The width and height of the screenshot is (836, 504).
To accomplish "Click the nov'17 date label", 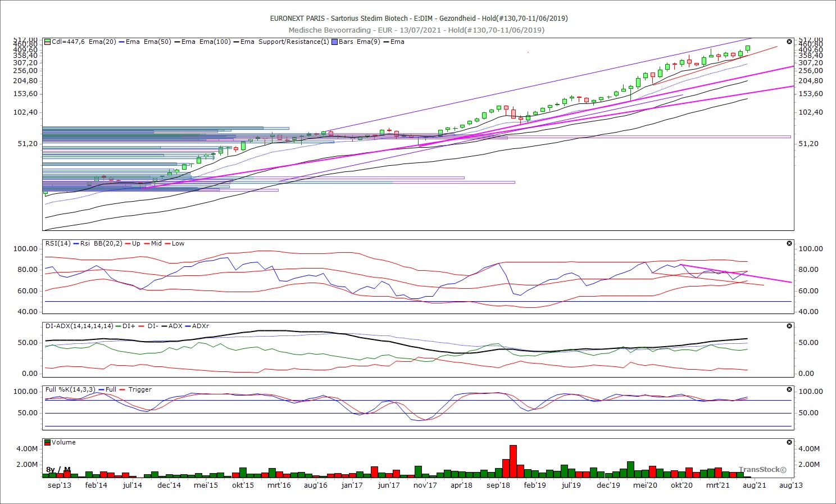I will (x=425, y=485).
